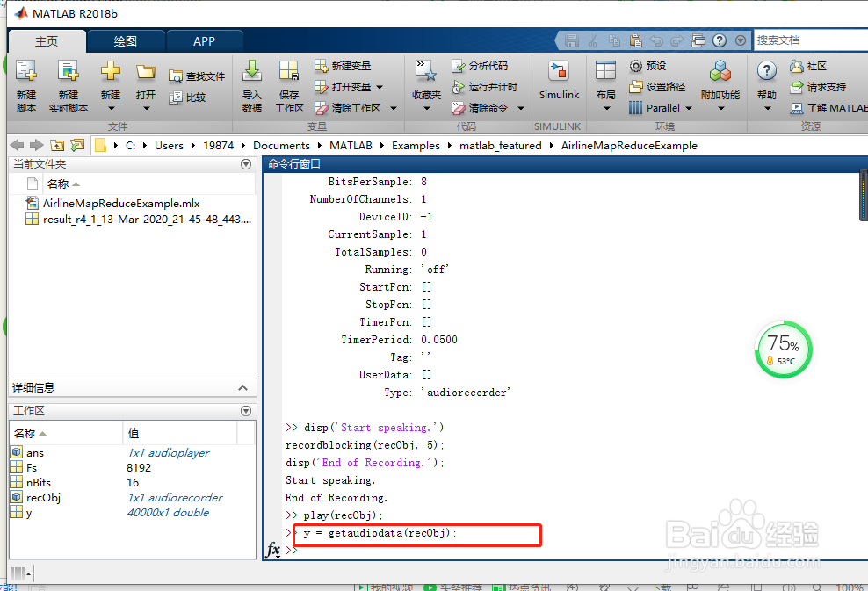Click the fx function browser icon

pyautogui.click(x=273, y=550)
